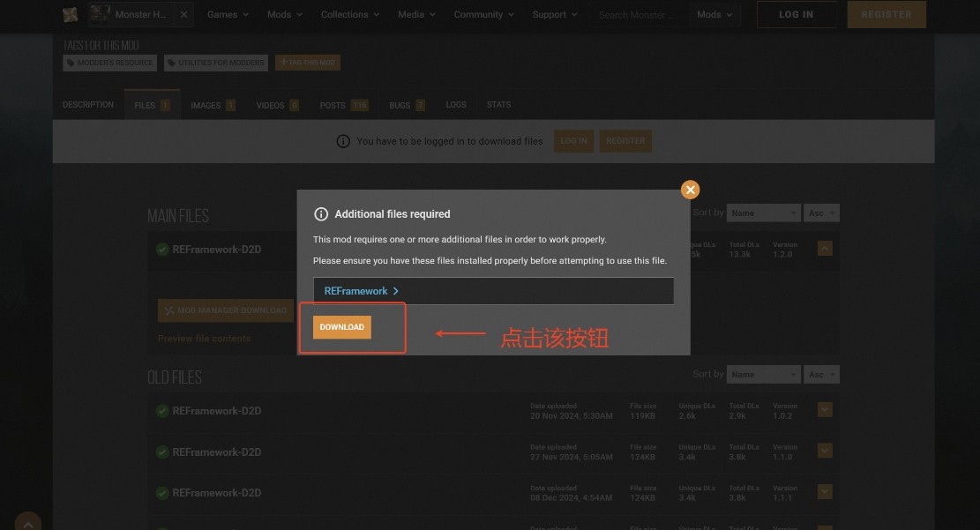
Task: Click the Log In button in the top bar
Action: pyautogui.click(x=796, y=15)
